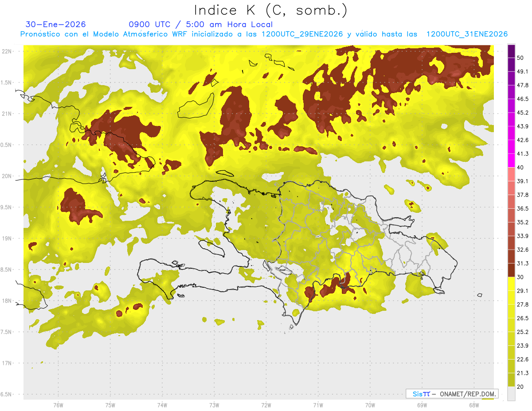Click the 19N latitude label

[7, 239]
